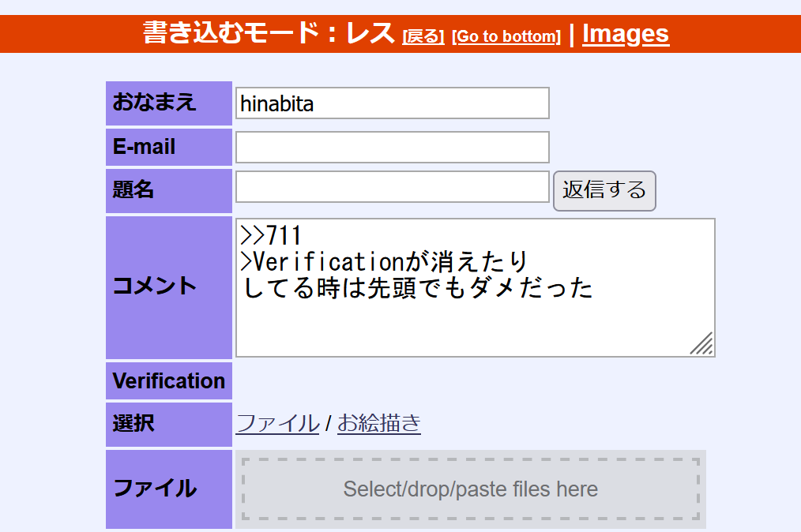Open the Images link in header
This screenshot has width=801, height=532.
pyautogui.click(x=625, y=34)
